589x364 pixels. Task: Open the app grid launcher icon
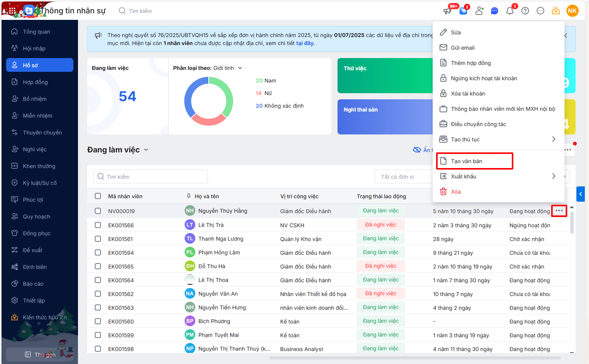[x=12, y=11]
